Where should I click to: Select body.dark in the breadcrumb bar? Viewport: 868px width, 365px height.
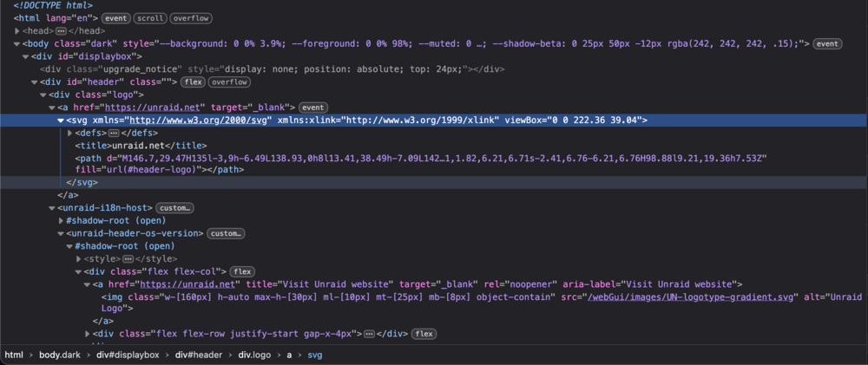click(61, 355)
